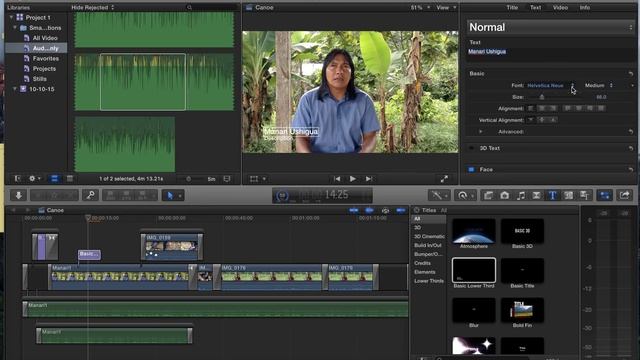Open the Medium font weight dropdown

[x=598, y=85]
